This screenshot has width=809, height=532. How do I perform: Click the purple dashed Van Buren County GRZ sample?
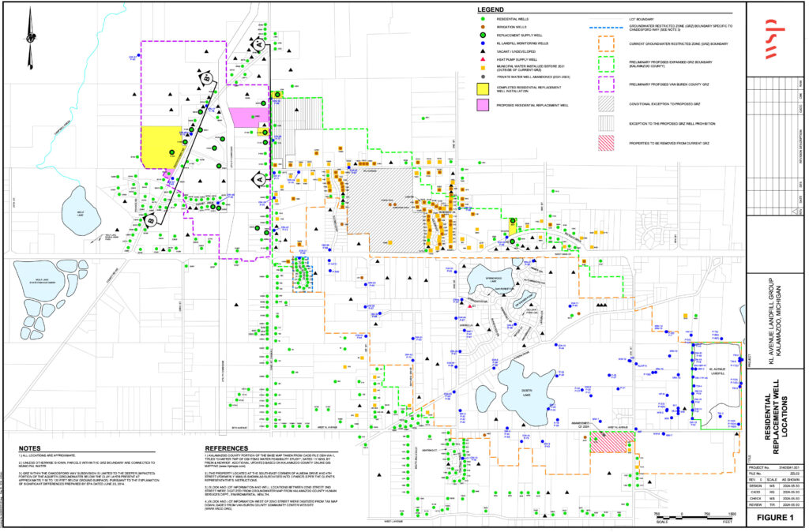[606, 84]
